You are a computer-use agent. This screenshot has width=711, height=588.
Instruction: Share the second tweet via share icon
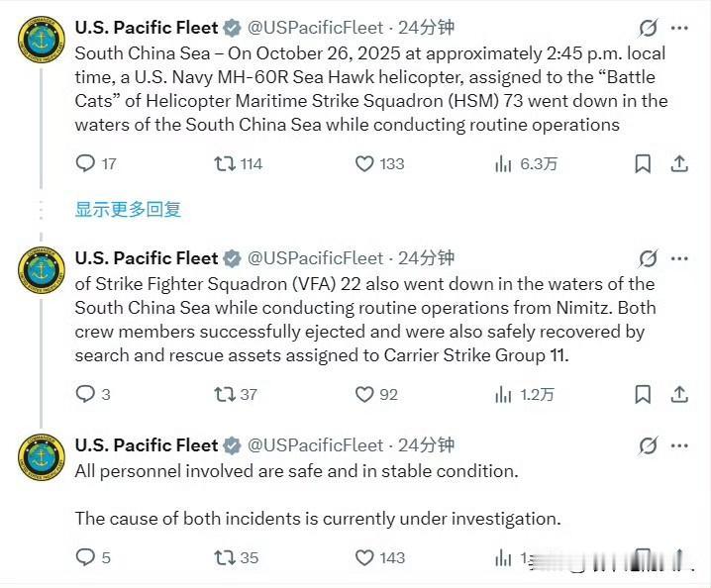pyautogui.click(x=679, y=394)
